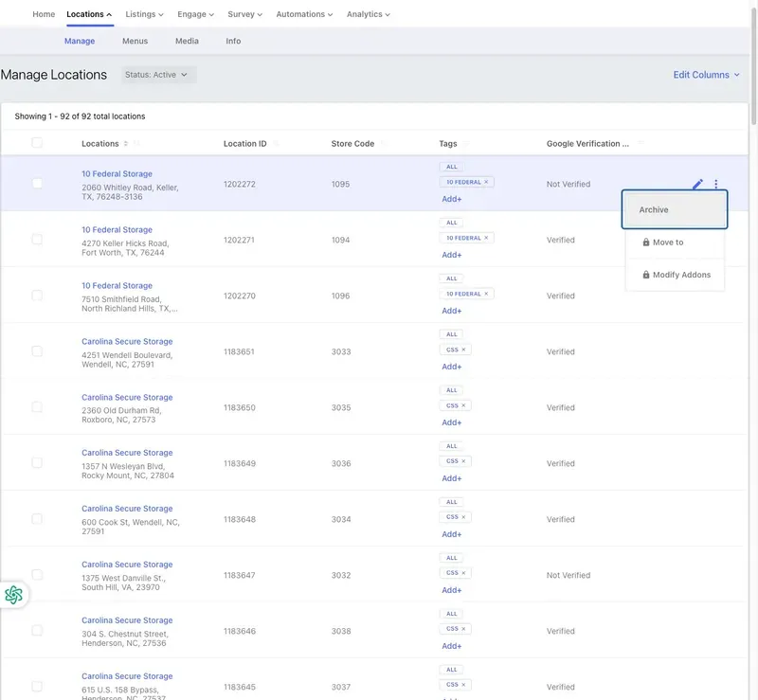The height and width of the screenshot is (700, 758).
Task: Tick the select-all checkbox in table header
Action: pyautogui.click(x=37, y=143)
